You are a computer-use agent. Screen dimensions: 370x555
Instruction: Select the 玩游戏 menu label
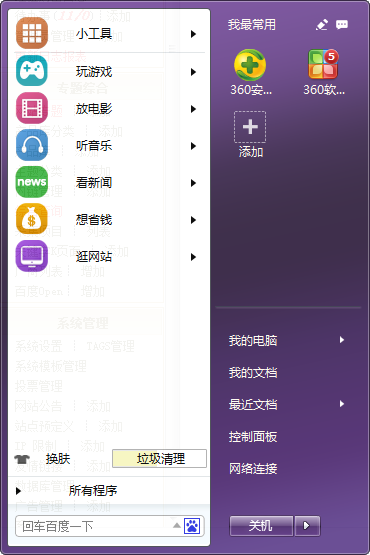(94, 72)
